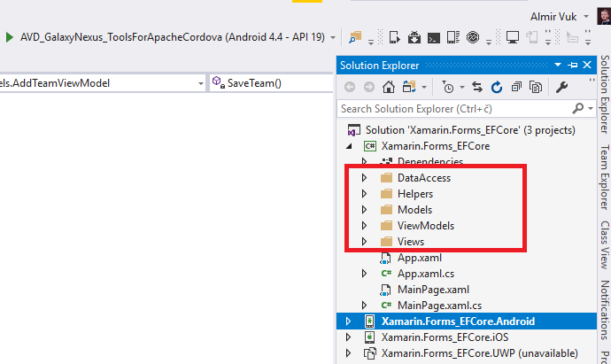Screen dimensions: 611x364
Task: Select the Models folder
Action: 414,210
